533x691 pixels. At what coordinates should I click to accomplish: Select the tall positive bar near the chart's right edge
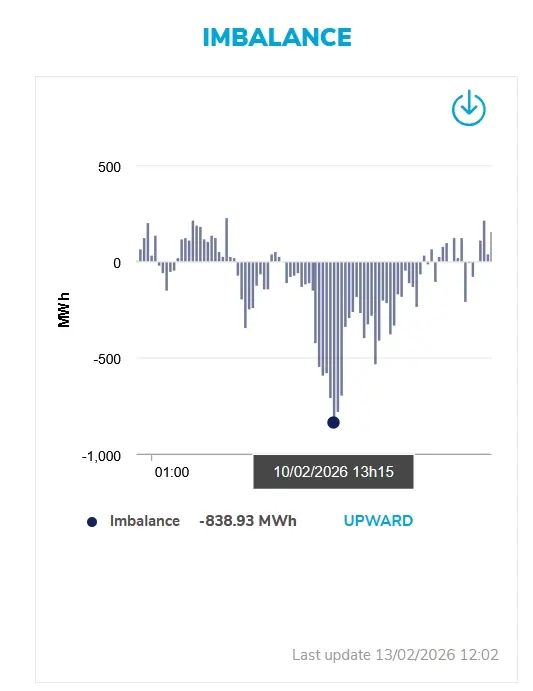[484, 241]
